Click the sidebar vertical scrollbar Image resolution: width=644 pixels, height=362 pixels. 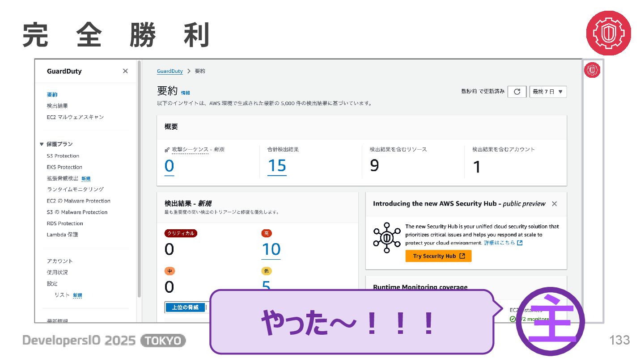point(139,179)
